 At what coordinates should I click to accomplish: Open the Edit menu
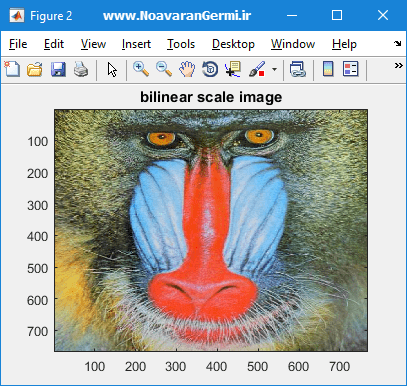point(54,44)
